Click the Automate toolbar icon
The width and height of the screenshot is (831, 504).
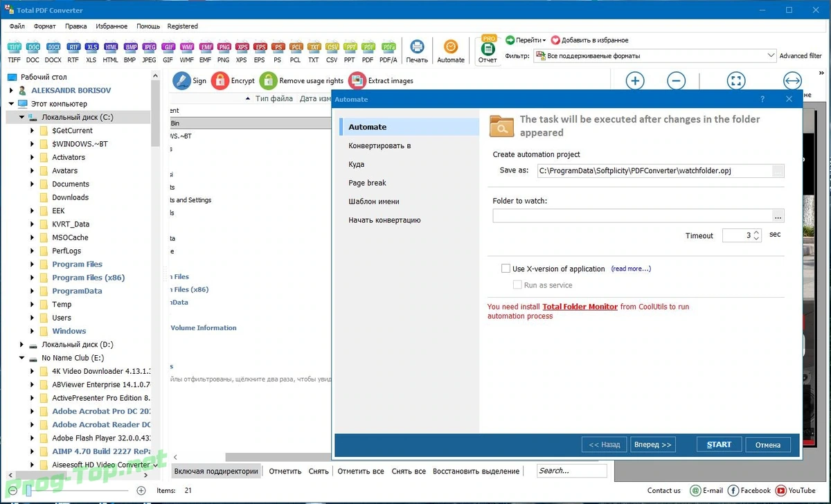click(451, 47)
